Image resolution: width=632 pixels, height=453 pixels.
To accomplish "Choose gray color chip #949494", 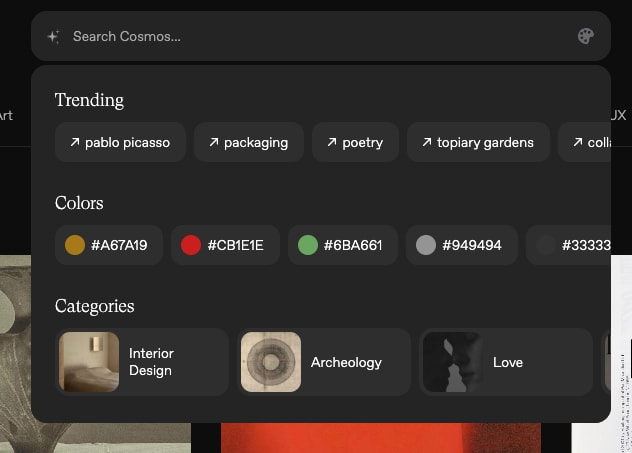I will [x=462, y=245].
